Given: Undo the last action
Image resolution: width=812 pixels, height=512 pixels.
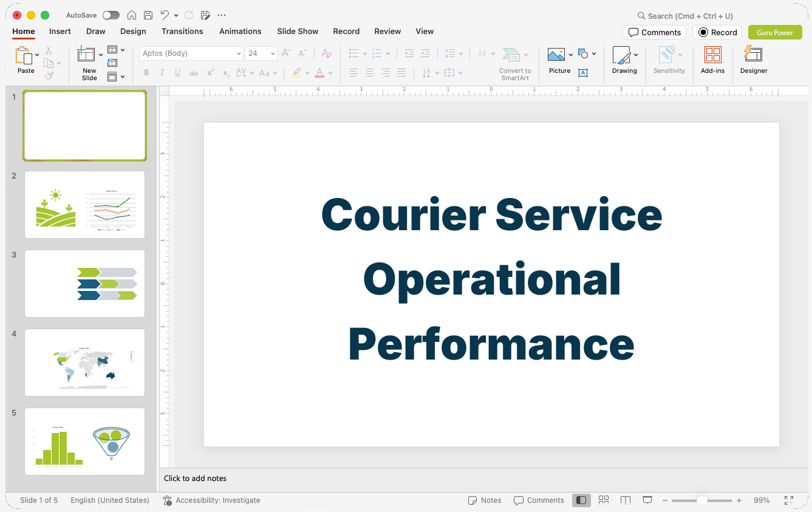Looking at the screenshot, I should [x=165, y=15].
